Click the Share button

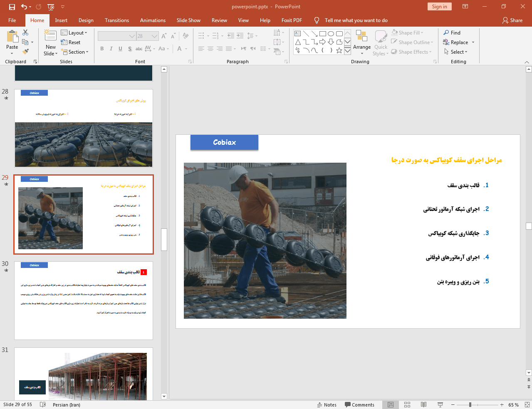point(512,20)
